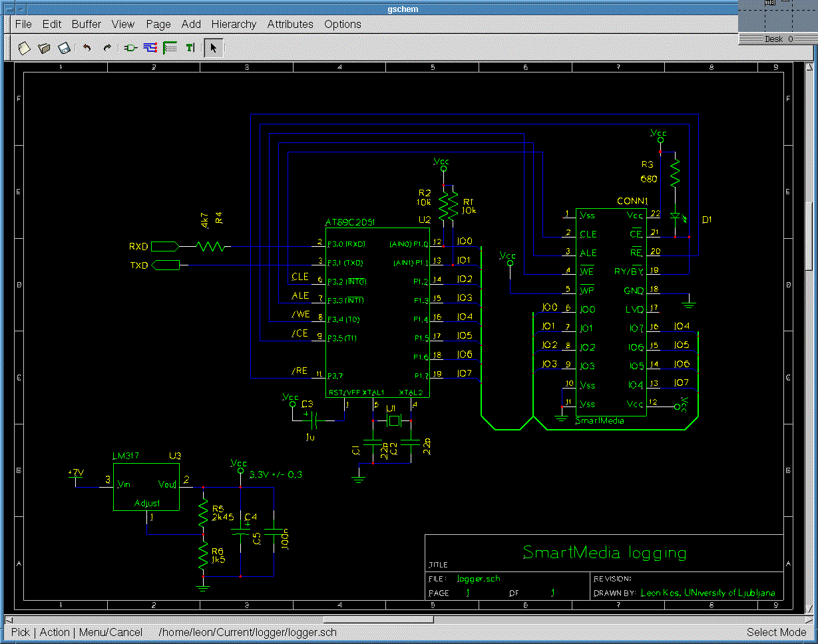Viewport: 818px width, 644px height.
Task: Click the Adjust pin label on LM317
Action: pyautogui.click(x=147, y=503)
